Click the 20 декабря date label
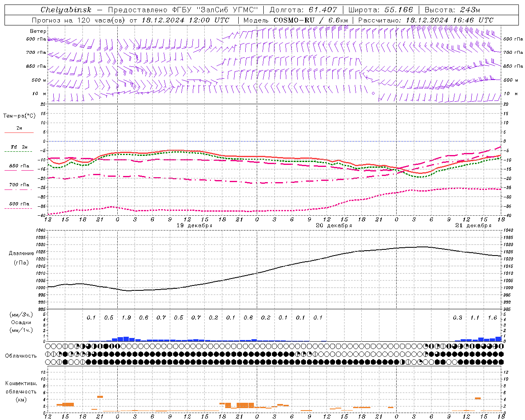Viewport: 525px width, 420px height. pyautogui.click(x=334, y=226)
